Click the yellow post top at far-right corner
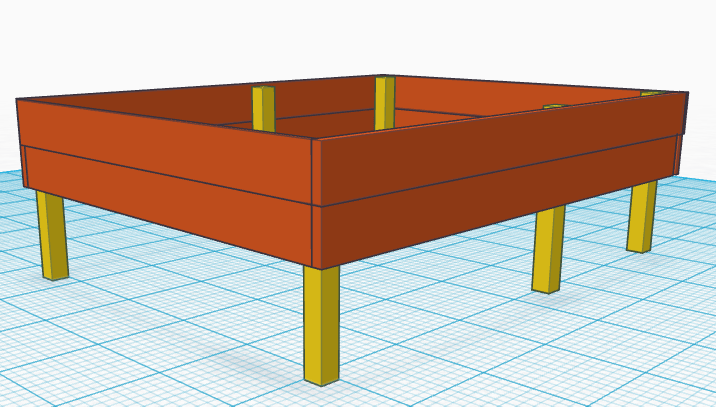The width and height of the screenshot is (716, 407). 651,93
